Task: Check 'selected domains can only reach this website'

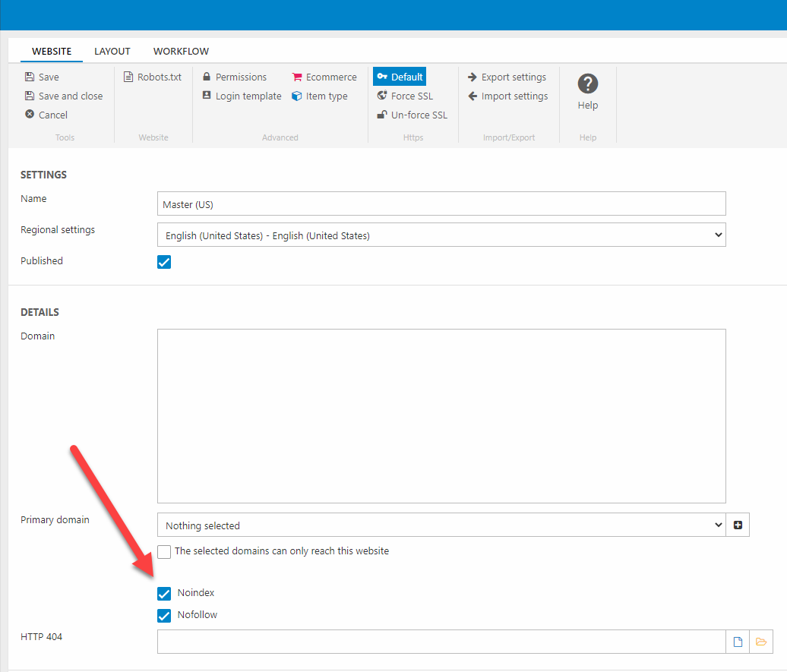Action: pyautogui.click(x=164, y=552)
